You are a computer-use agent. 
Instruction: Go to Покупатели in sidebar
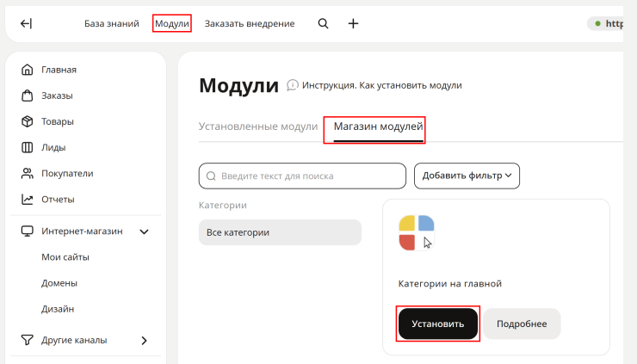point(67,174)
